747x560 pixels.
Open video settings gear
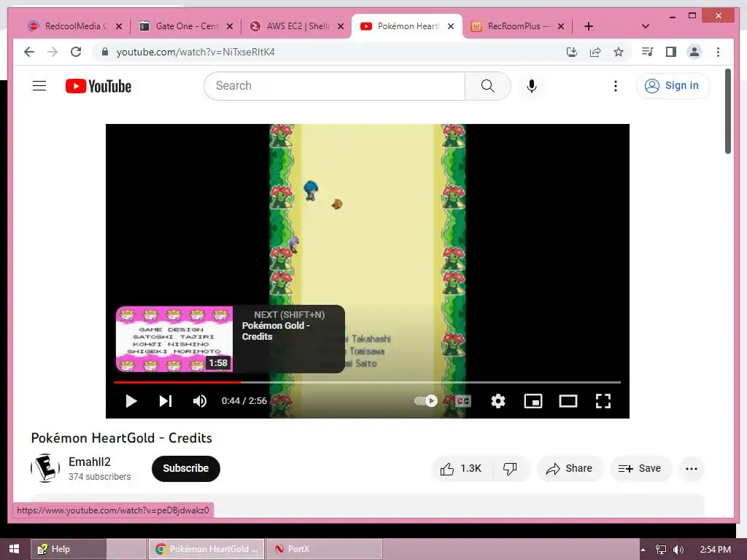(498, 401)
